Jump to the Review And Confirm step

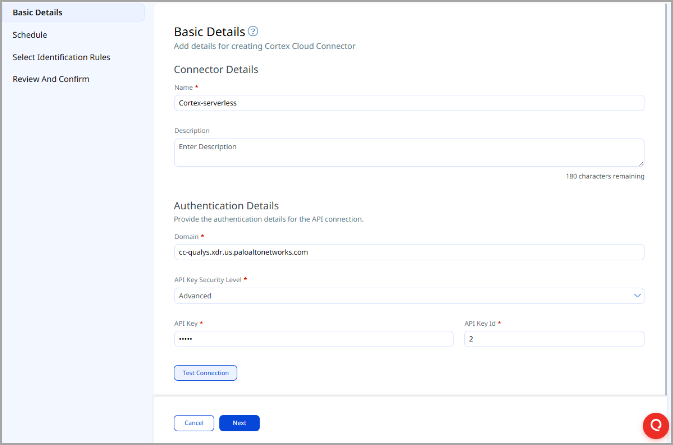(x=51, y=79)
